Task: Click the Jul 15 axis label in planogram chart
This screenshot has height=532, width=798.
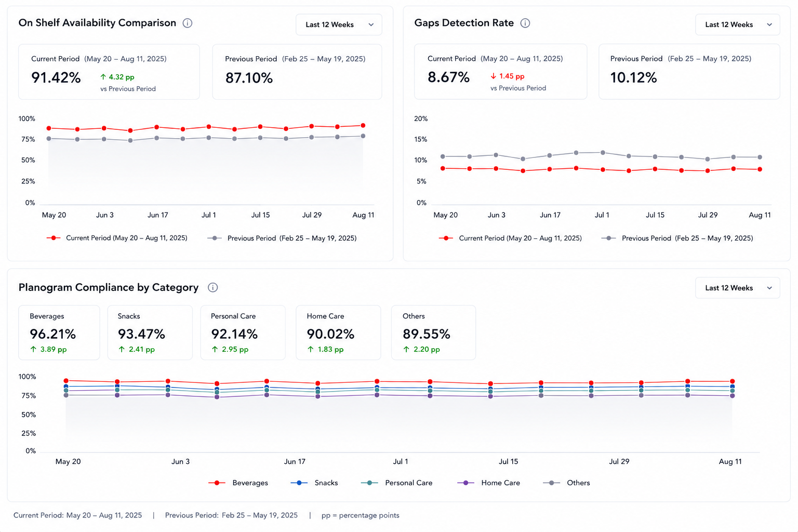Action: click(x=508, y=461)
